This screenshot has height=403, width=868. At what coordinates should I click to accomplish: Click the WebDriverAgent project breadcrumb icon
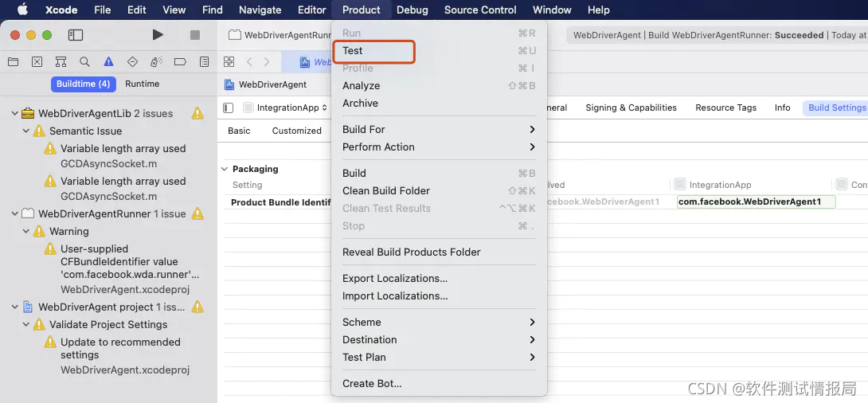229,84
